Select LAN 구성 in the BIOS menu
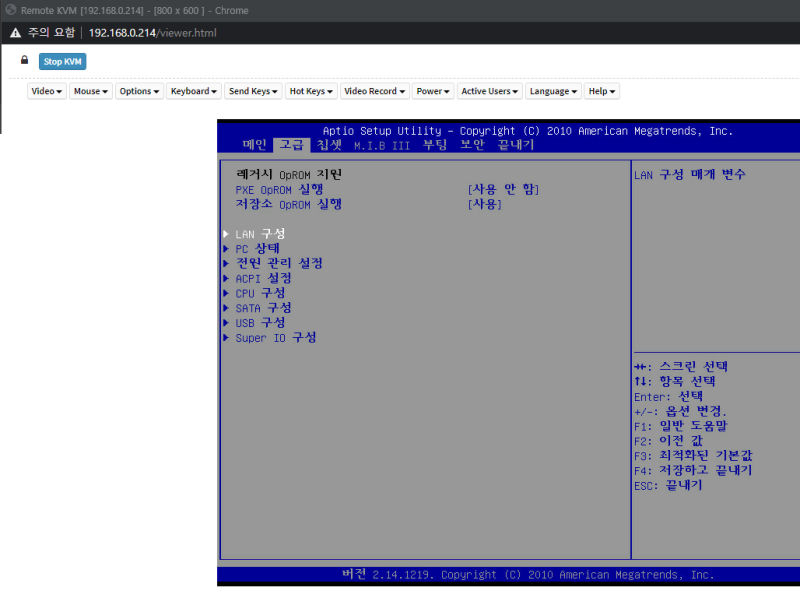The width and height of the screenshot is (800, 605). [258, 234]
